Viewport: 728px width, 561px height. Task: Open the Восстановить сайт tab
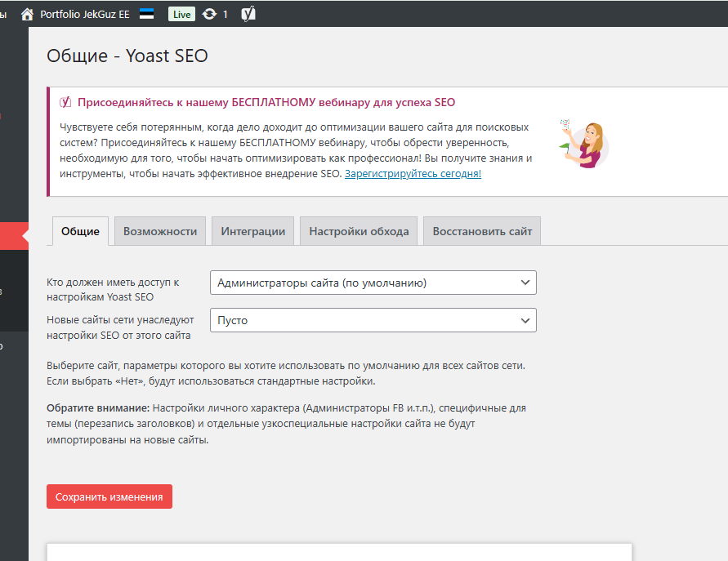click(x=482, y=231)
